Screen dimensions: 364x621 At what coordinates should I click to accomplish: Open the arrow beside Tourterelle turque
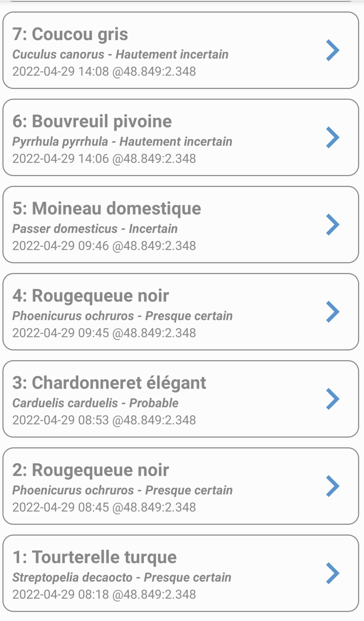(333, 573)
